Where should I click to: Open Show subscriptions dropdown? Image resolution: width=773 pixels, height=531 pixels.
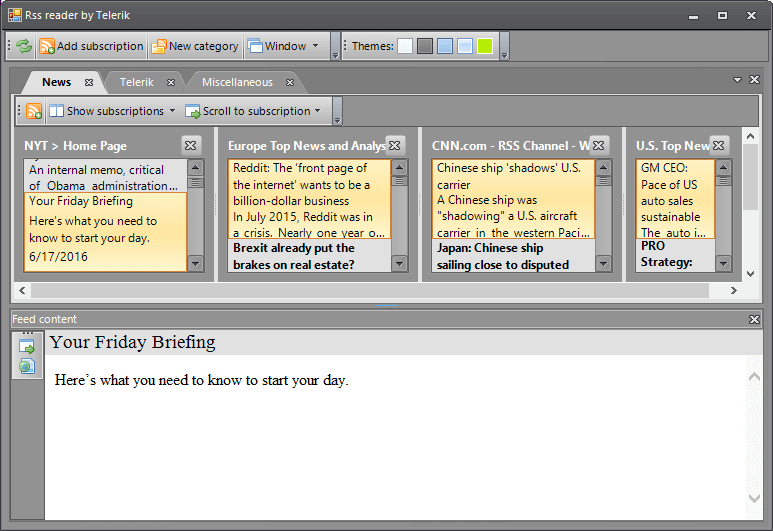pos(112,111)
